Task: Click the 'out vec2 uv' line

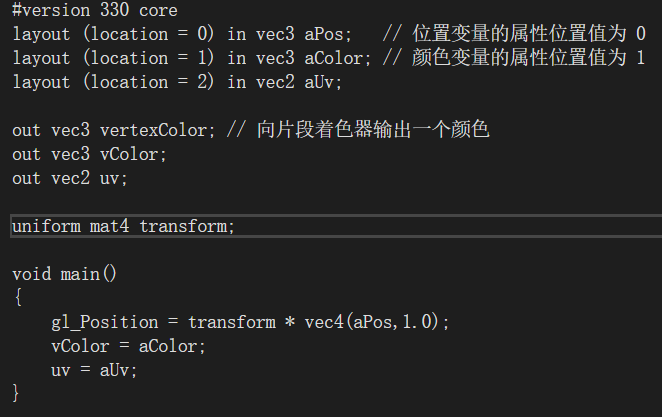Action: 70,179
